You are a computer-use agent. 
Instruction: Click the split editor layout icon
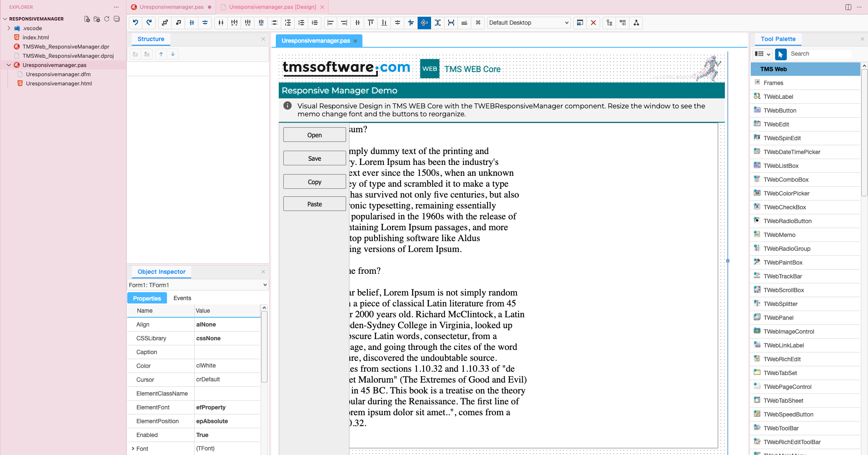tap(848, 7)
